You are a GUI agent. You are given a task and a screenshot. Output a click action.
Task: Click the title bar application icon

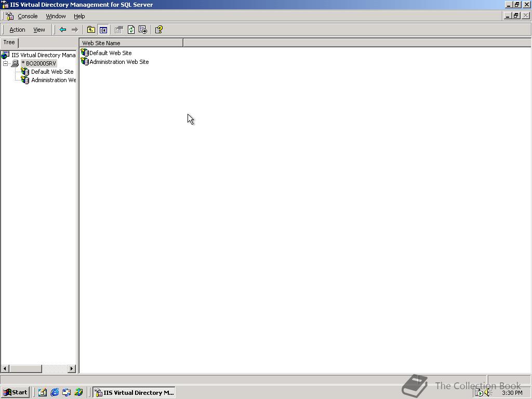coord(5,5)
